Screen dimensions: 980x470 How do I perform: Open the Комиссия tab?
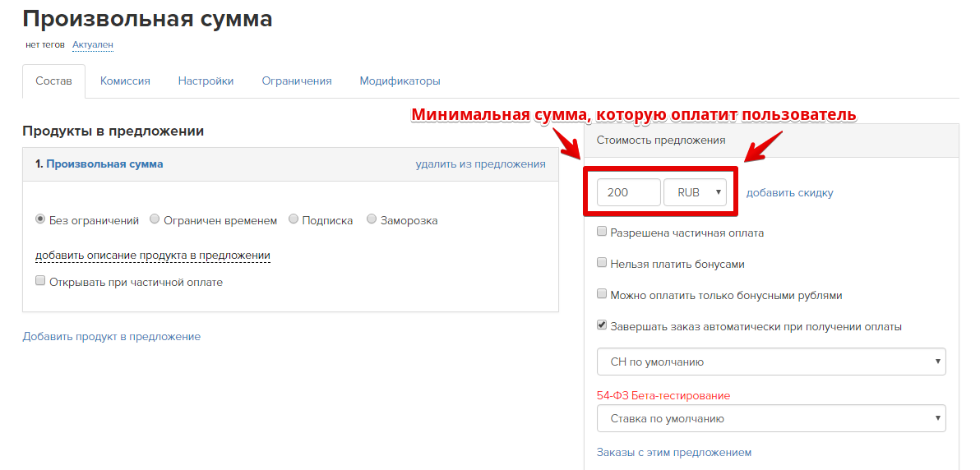pos(125,81)
